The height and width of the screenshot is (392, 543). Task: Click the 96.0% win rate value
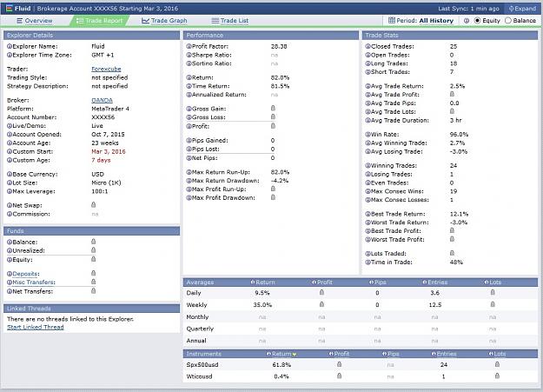click(x=459, y=135)
